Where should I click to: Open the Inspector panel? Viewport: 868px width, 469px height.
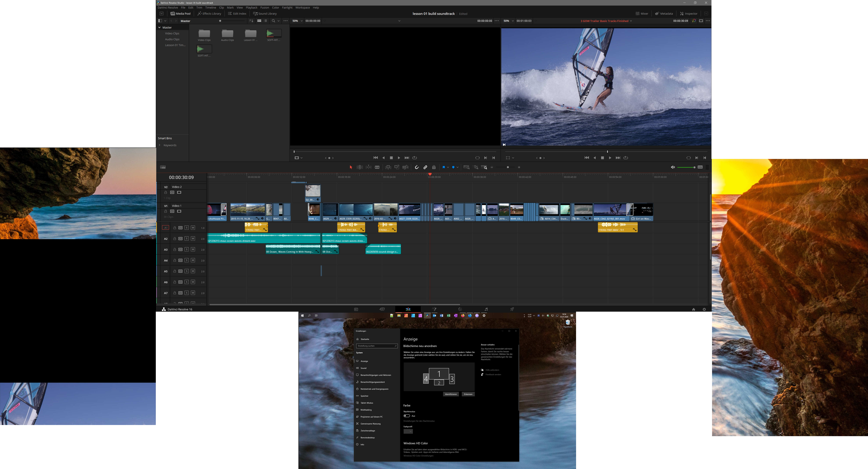point(689,13)
